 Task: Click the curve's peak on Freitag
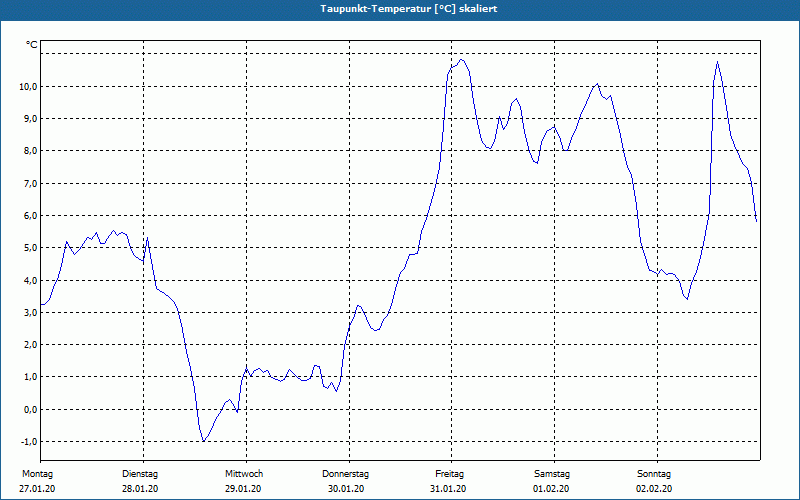pyautogui.click(x=462, y=60)
